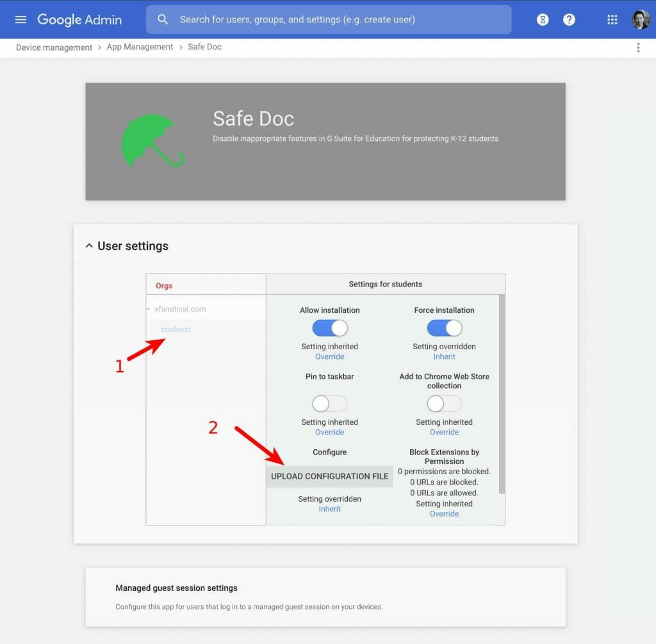
Task: Open the main hamburger menu
Action: point(20,20)
